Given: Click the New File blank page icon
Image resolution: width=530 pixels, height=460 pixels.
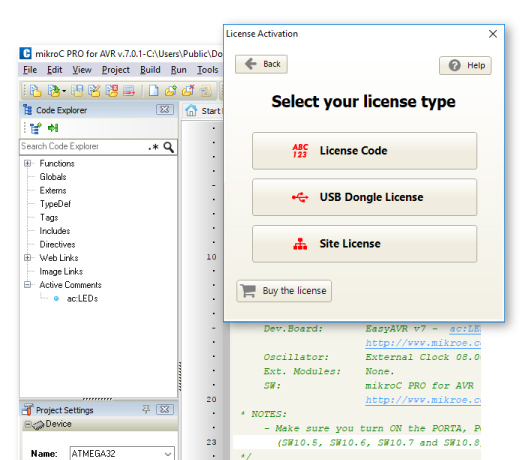Looking at the screenshot, I should 153,91.
